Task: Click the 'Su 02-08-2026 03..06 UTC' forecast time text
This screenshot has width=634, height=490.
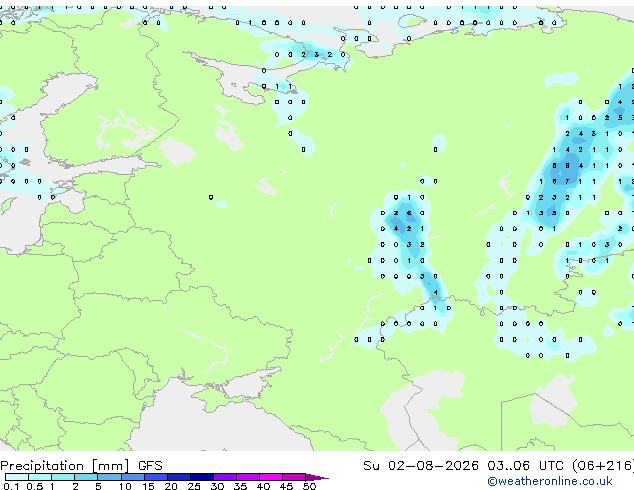Action: point(463,465)
